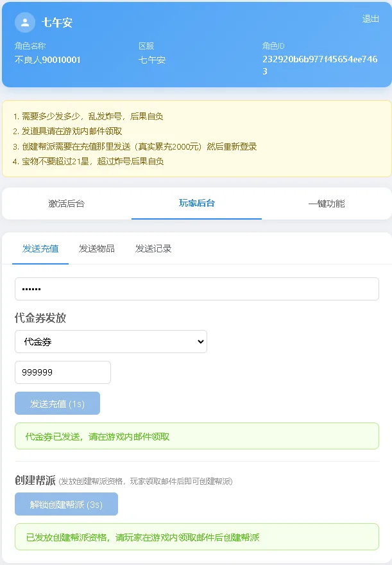
Task: Click the role ID value 232920b6b977f45654ee7463
Action: [320, 65]
